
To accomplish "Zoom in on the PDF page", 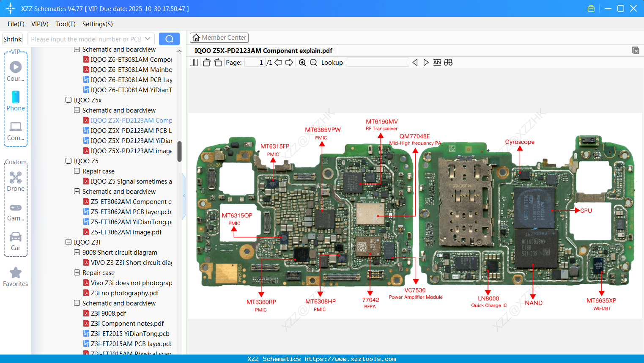I will coord(302,62).
